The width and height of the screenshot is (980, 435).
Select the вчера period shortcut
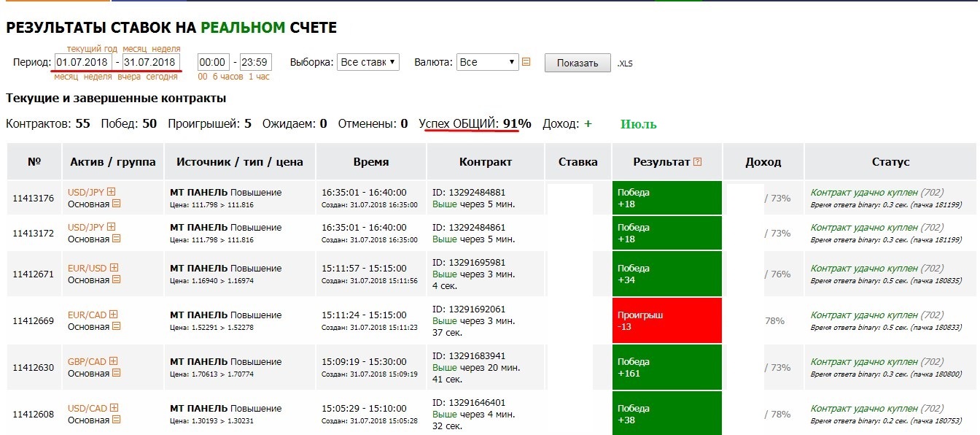129,77
